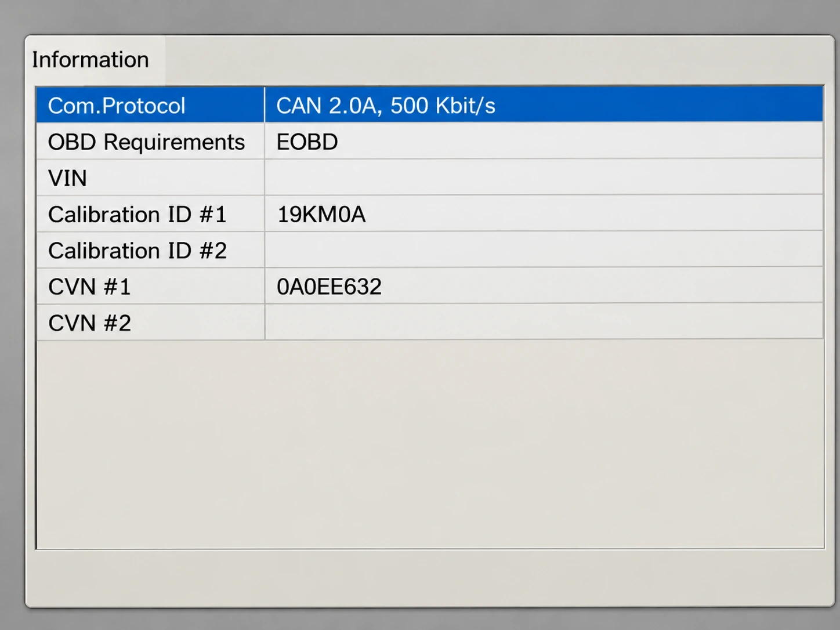Click the Information panel title
This screenshot has width=840, height=630.
click(90, 60)
